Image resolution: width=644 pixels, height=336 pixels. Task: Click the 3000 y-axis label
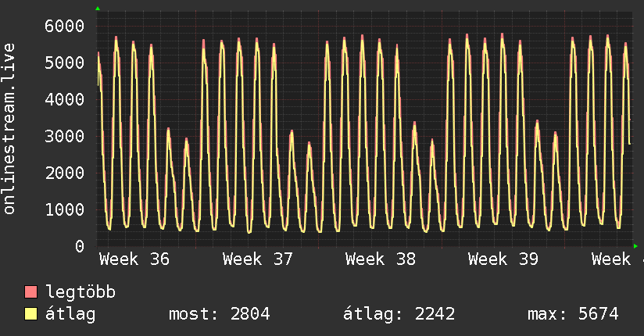(65, 136)
